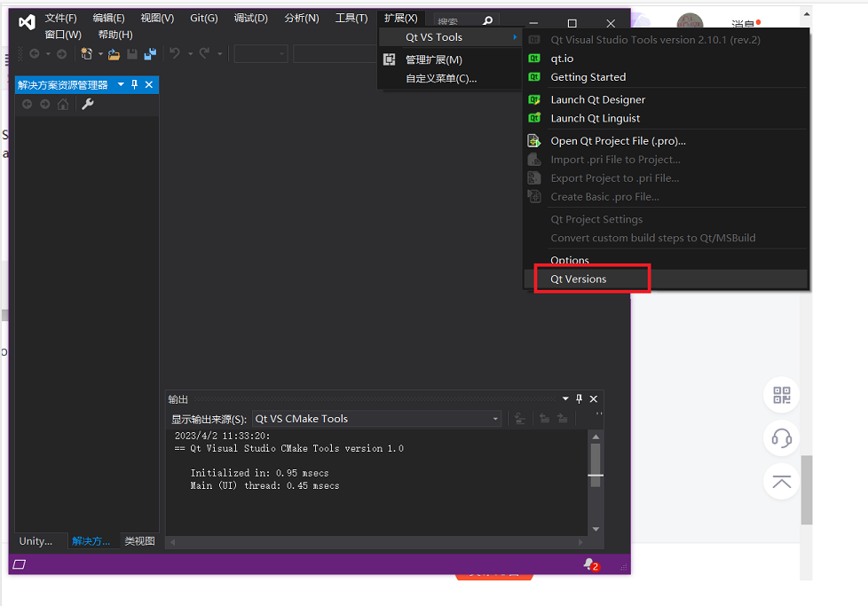Open the 分析(N) menu
This screenshot has width=868, height=606.
(x=302, y=19)
